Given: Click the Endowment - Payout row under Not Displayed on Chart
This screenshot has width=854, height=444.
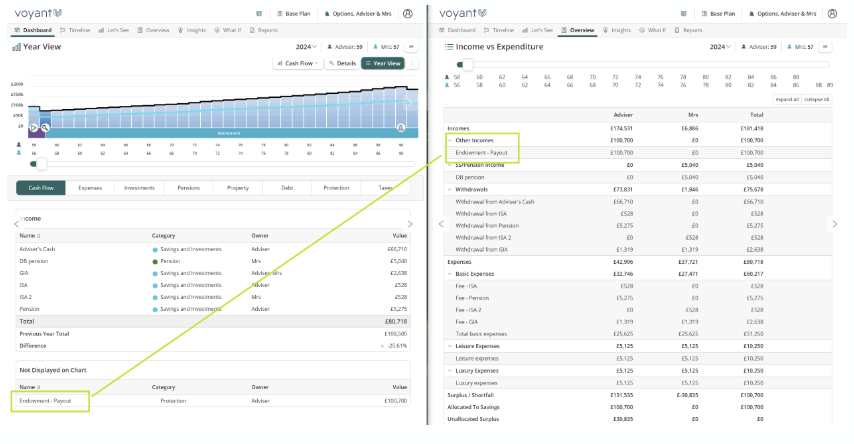Looking at the screenshot, I should (x=48, y=400).
